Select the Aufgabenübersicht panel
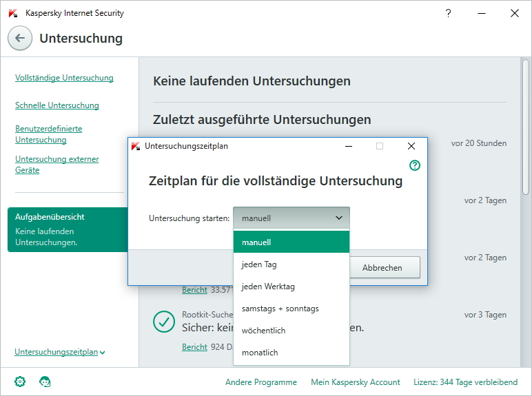Image resolution: width=532 pixels, height=396 pixels. [68, 229]
